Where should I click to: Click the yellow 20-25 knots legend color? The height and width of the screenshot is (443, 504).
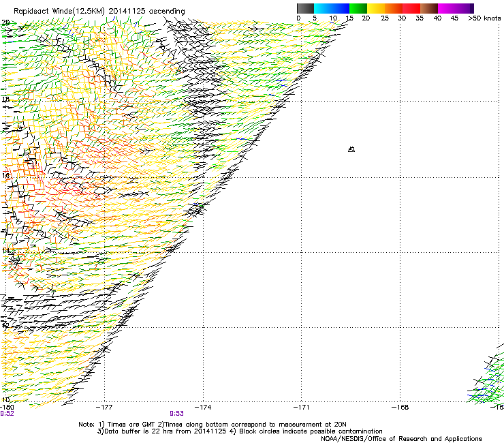point(376,8)
